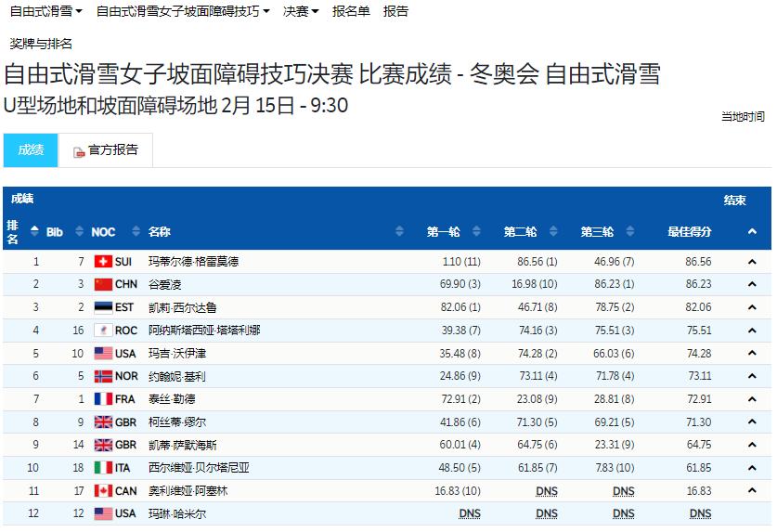Open the 决赛 dropdown menu

[x=300, y=11]
